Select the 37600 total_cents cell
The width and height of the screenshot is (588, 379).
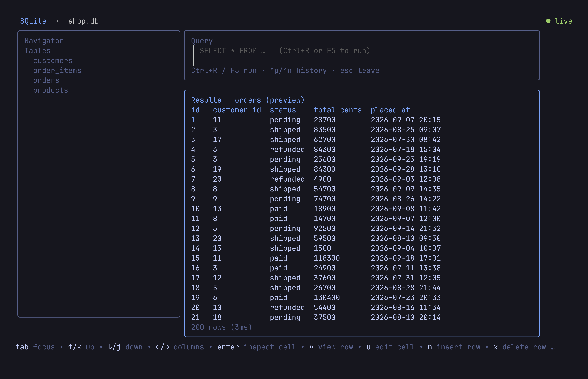coord(325,278)
